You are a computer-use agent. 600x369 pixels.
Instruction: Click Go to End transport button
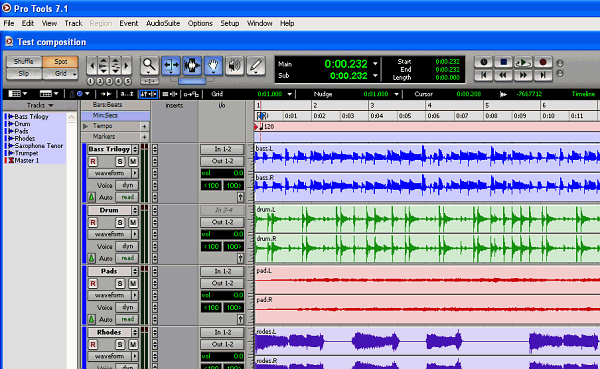coord(543,75)
